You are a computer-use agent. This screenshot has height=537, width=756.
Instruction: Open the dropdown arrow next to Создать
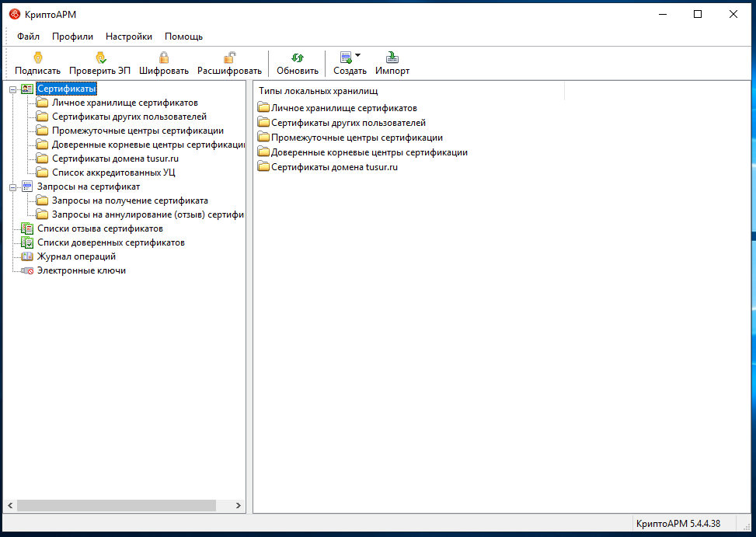point(357,55)
